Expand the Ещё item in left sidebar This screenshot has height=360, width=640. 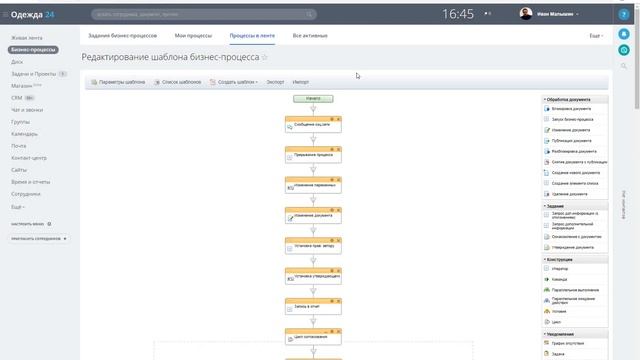tap(18, 207)
